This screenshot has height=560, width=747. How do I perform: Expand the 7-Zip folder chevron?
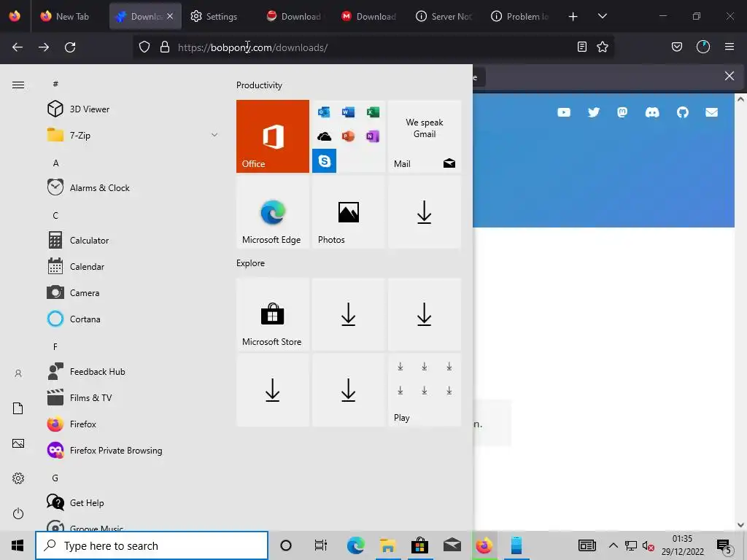[214, 135]
